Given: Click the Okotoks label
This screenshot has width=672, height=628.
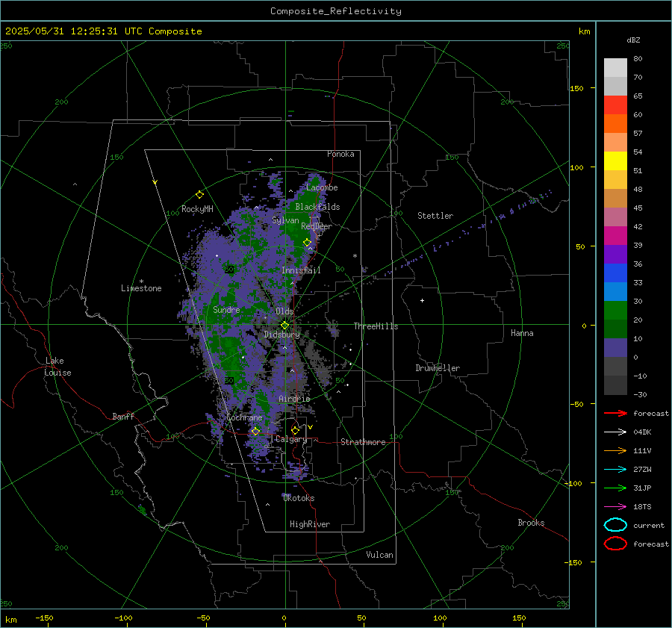Looking at the screenshot, I should [299, 498].
